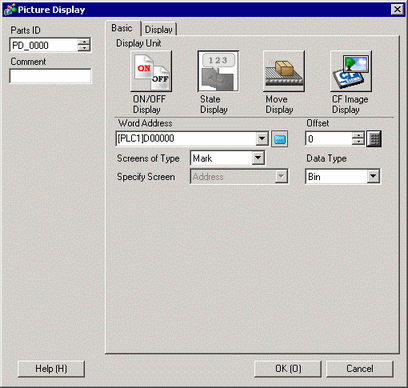This screenshot has height=388, width=408.
Task: Switch to the Display tab
Action: coord(159,29)
